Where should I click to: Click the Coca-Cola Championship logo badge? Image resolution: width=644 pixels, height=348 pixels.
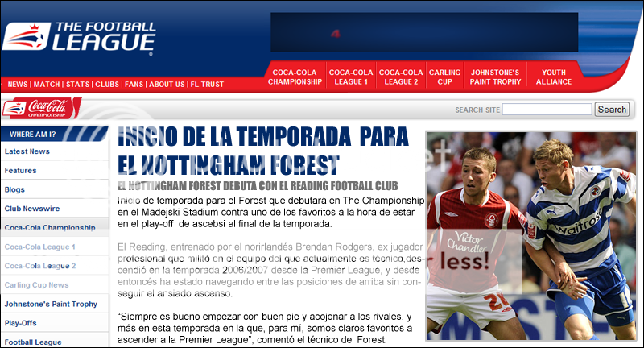42,108
